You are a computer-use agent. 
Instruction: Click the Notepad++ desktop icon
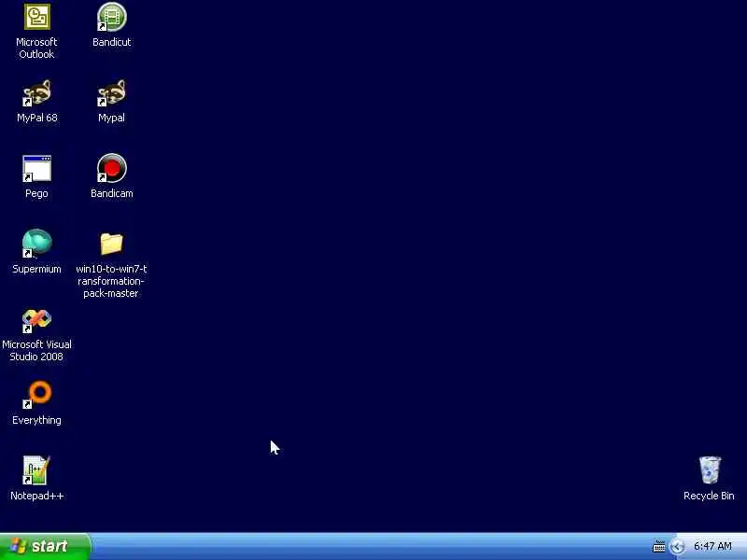[x=36, y=470]
